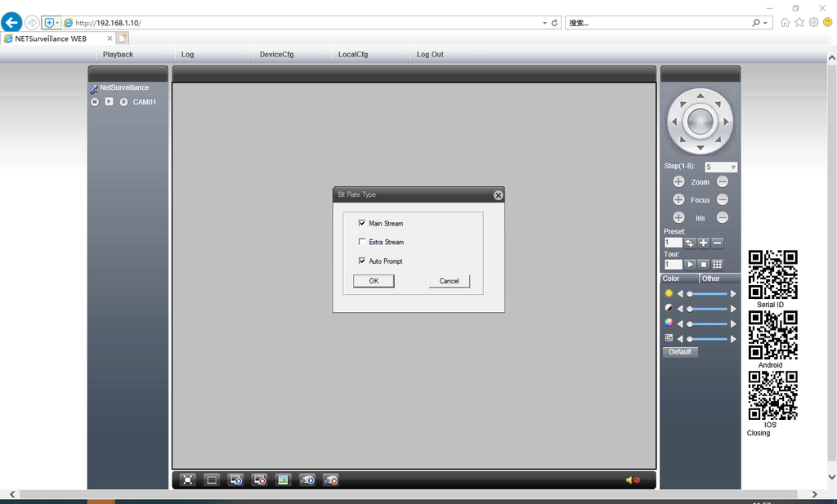Click OK in Bit Rate Type dialog
The width and height of the screenshot is (837, 504).
[374, 281]
